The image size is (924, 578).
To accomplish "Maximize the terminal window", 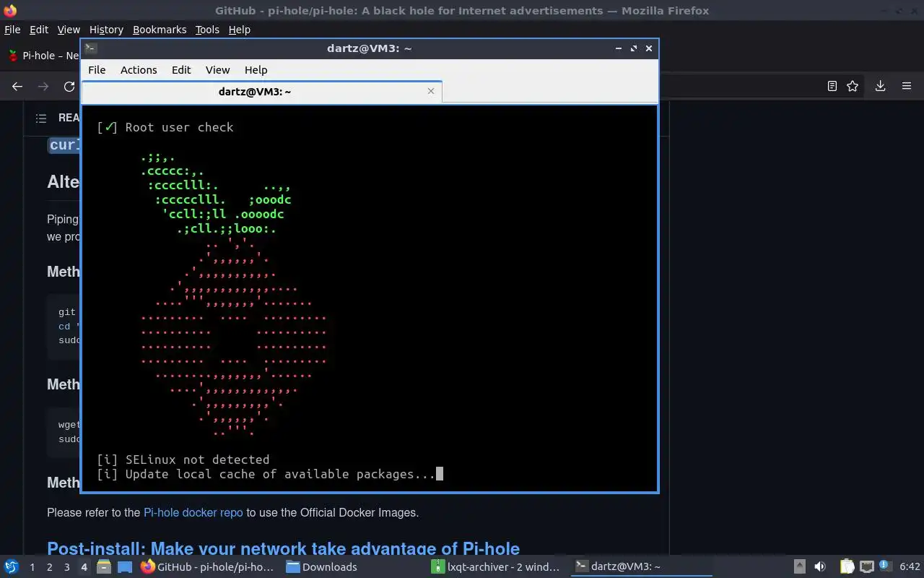I will [633, 48].
